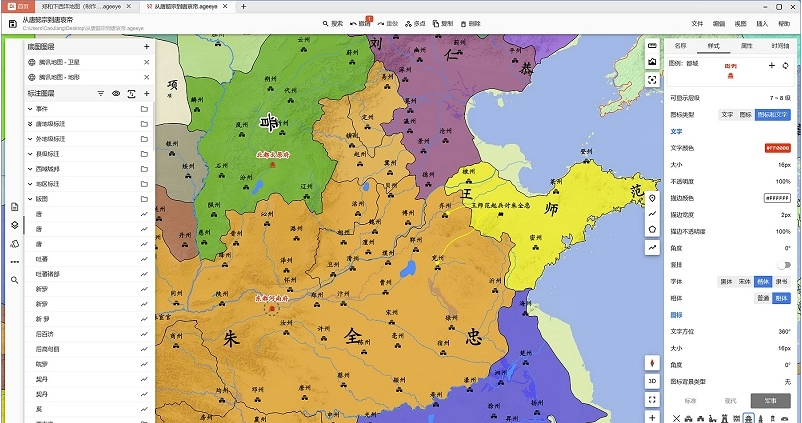Select the 吐蕃诸部 layer item
Viewport: 802px width, 423px height.
click(90, 274)
